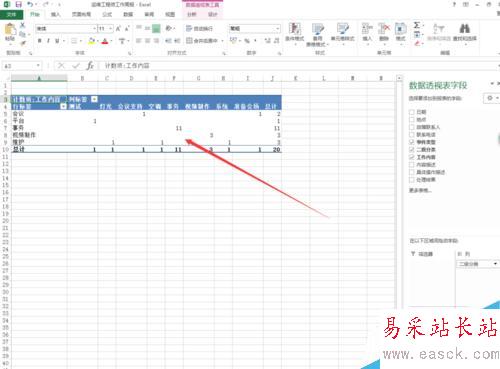The width and height of the screenshot is (500, 369).
Task: Click the More Tables link
Action: click(420, 190)
